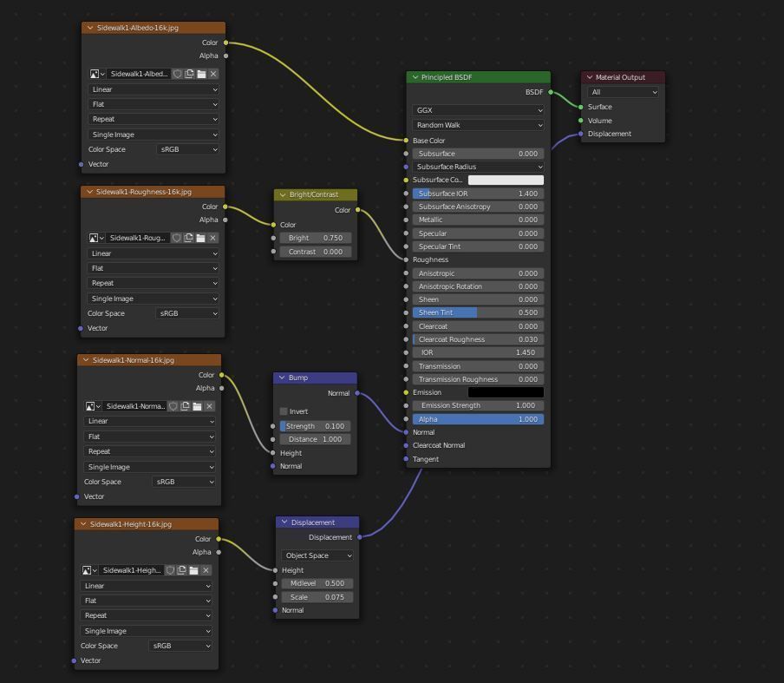Click new image copy icon on Height node
Image resolution: width=784 pixels, height=683 pixels.
click(x=181, y=570)
